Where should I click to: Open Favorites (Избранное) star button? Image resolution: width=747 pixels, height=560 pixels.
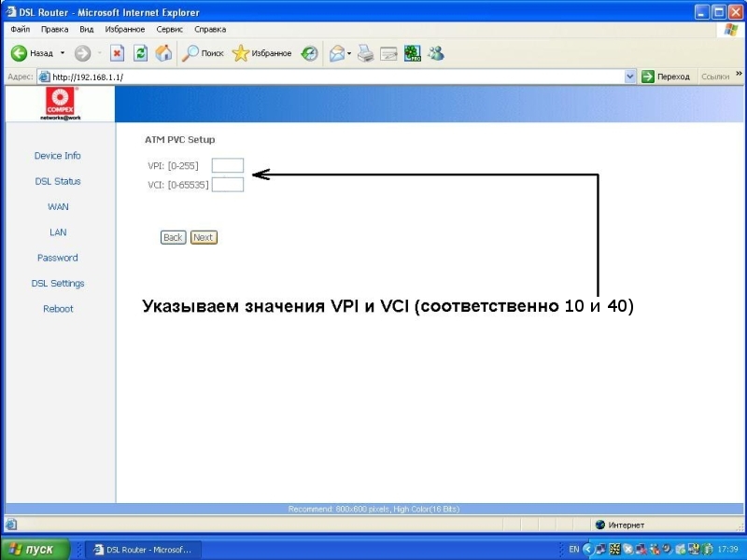tap(262, 53)
